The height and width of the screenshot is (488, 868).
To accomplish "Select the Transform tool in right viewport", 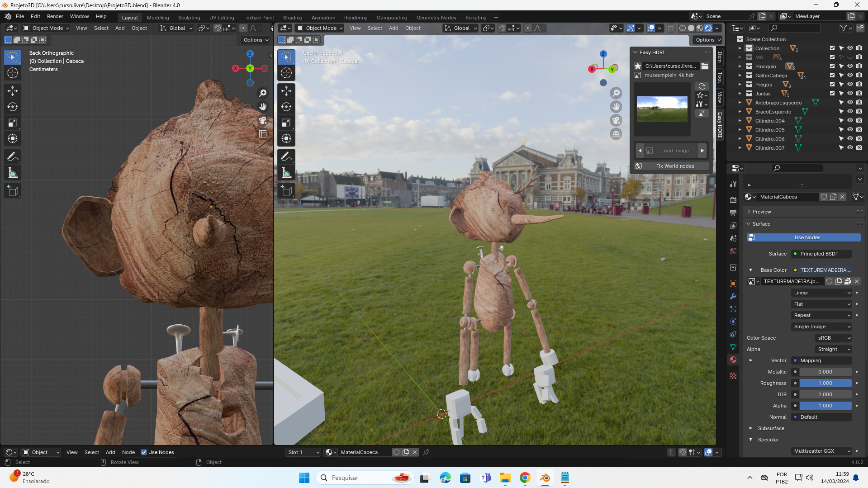I will [x=286, y=138].
